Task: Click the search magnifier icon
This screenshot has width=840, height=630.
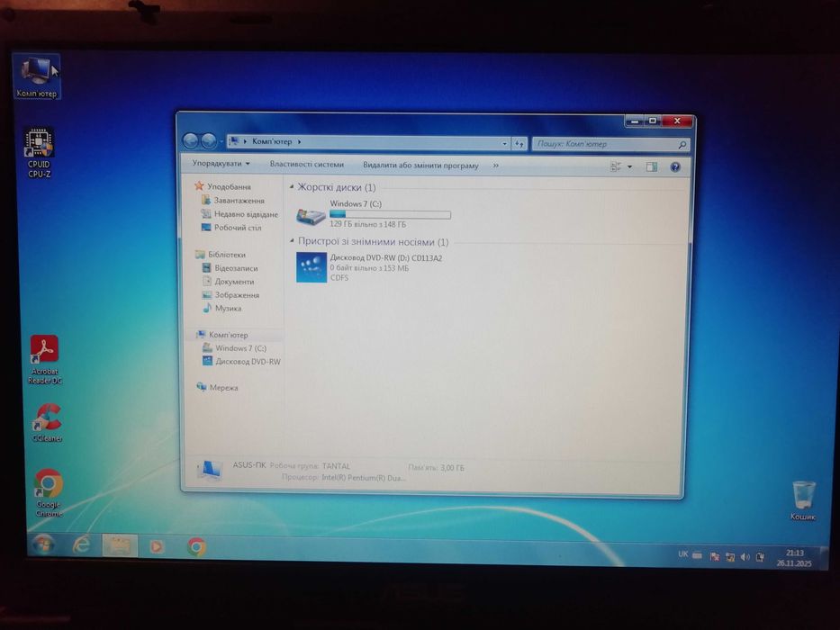Action: click(682, 145)
